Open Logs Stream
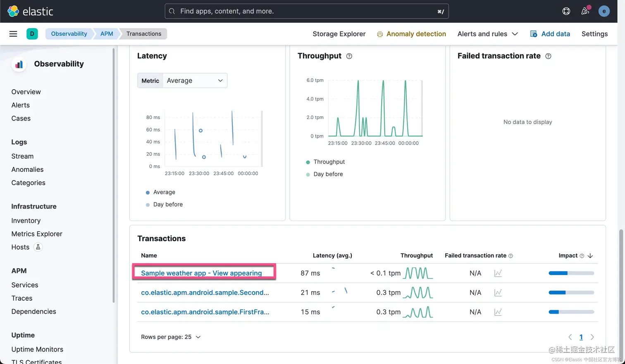 tap(22, 156)
